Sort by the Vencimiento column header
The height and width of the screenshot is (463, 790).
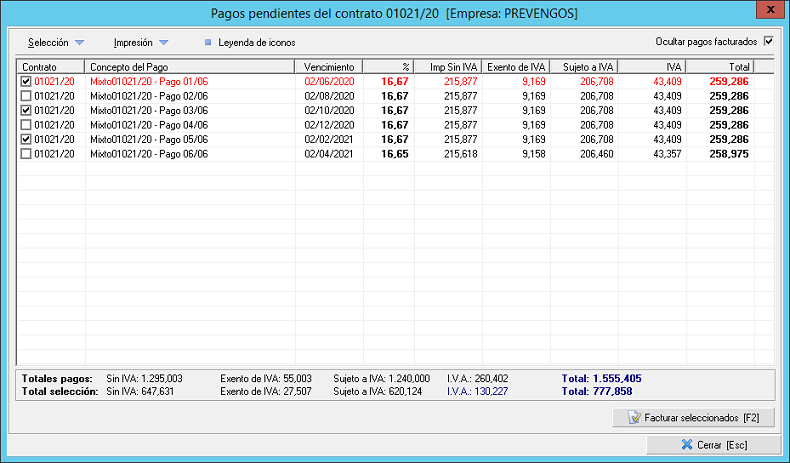(328, 66)
